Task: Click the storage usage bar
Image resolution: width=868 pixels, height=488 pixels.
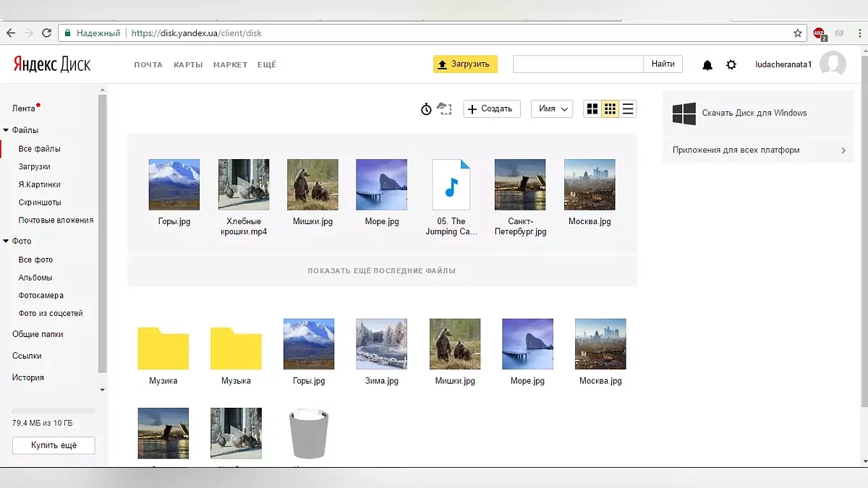Action: [54, 411]
